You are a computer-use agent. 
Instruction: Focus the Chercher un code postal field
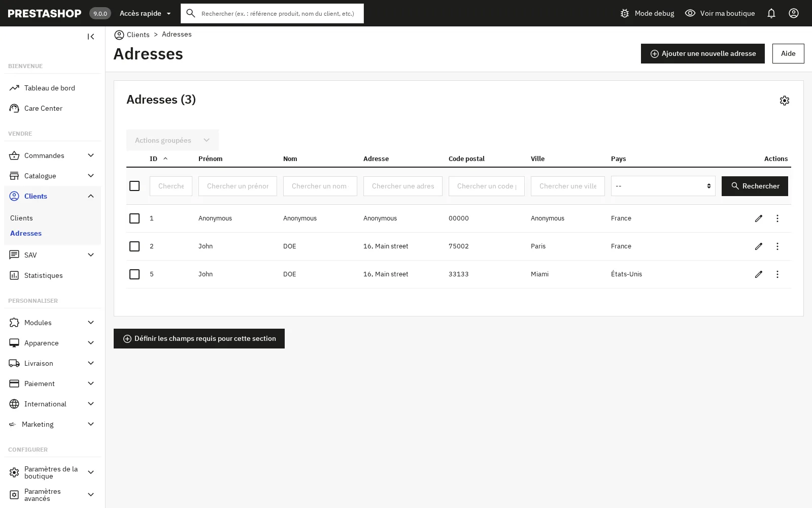click(487, 186)
